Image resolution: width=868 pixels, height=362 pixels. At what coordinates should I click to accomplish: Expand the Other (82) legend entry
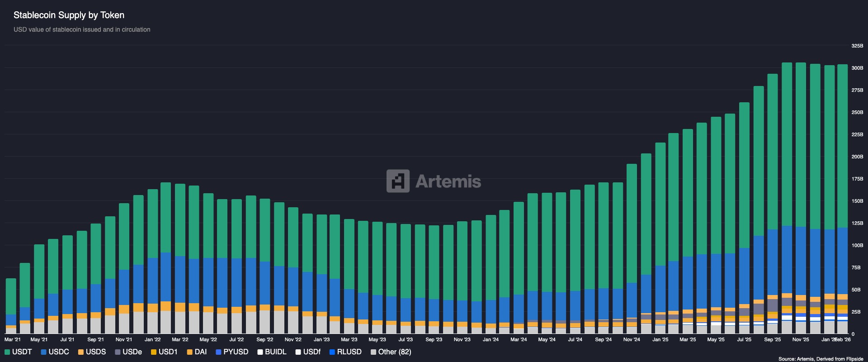point(395,352)
